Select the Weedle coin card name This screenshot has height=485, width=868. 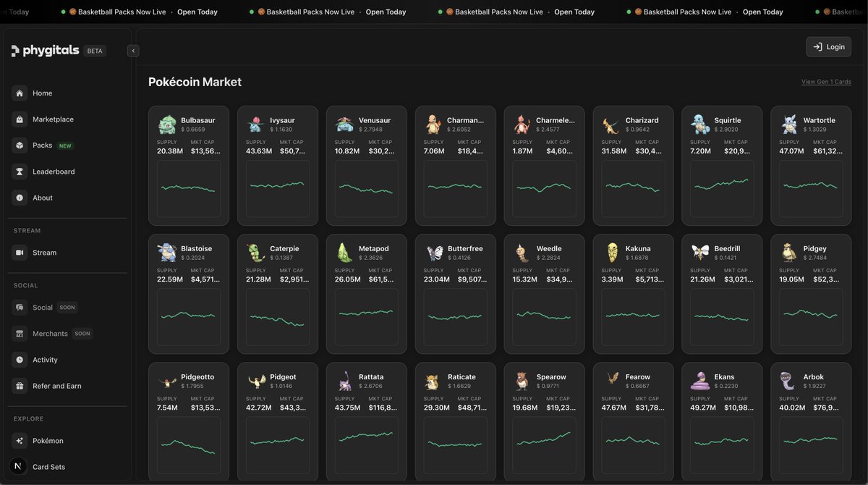click(549, 248)
